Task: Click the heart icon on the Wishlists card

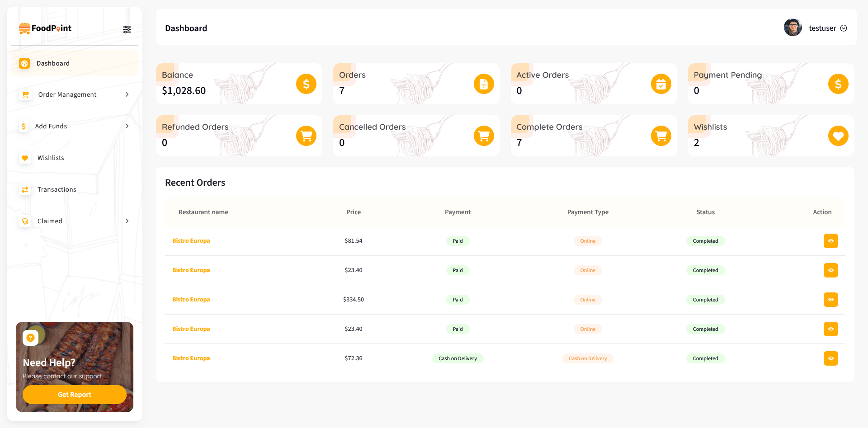Action: [838, 136]
